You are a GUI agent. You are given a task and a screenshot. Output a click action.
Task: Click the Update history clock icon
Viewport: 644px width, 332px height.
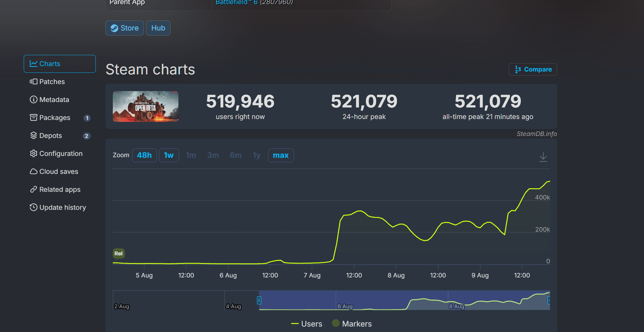pos(34,208)
